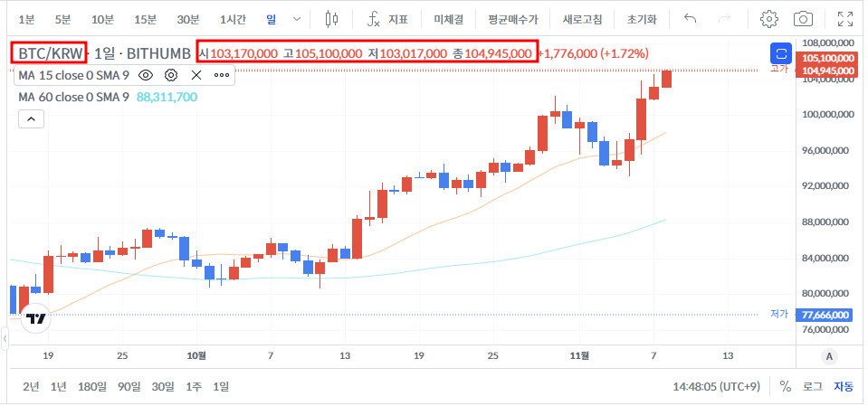
Task: Toggle the 로그 logarithmic scale
Action: click(812, 386)
